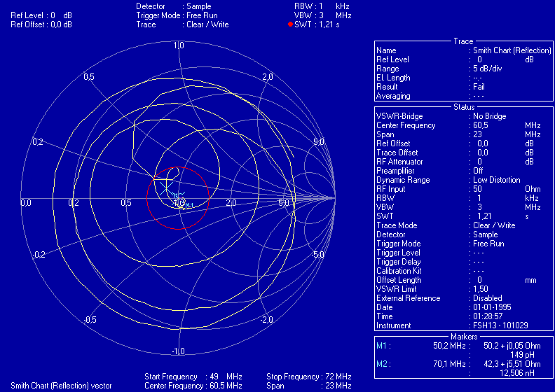Click the 1,0 label atop the Smith chart

point(178,45)
